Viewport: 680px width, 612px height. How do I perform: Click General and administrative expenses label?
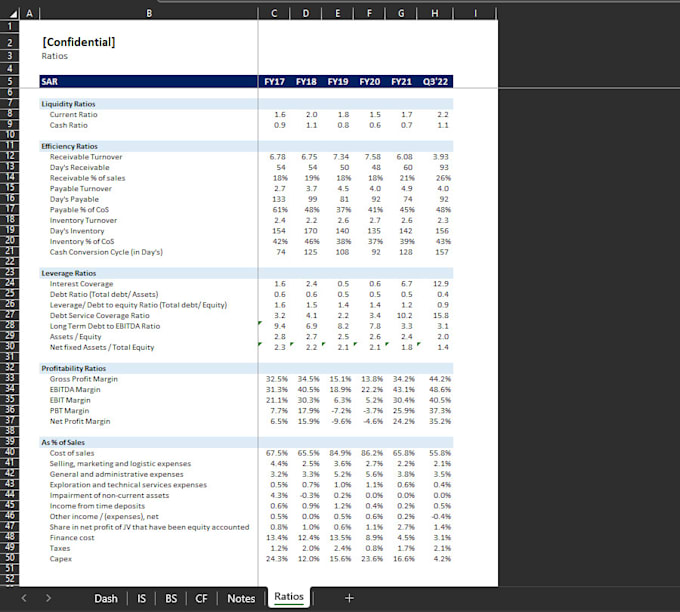pos(117,474)
